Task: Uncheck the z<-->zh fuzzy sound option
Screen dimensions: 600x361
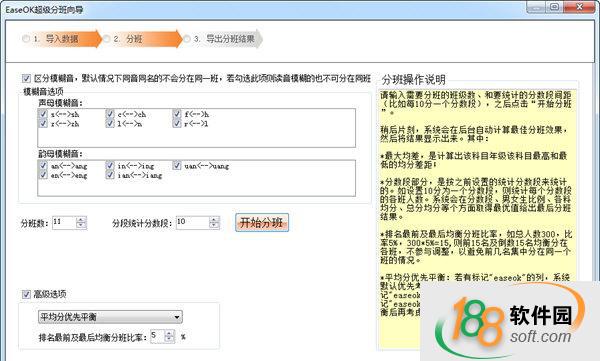Action: pyautogui.click(x=43, y=114)
